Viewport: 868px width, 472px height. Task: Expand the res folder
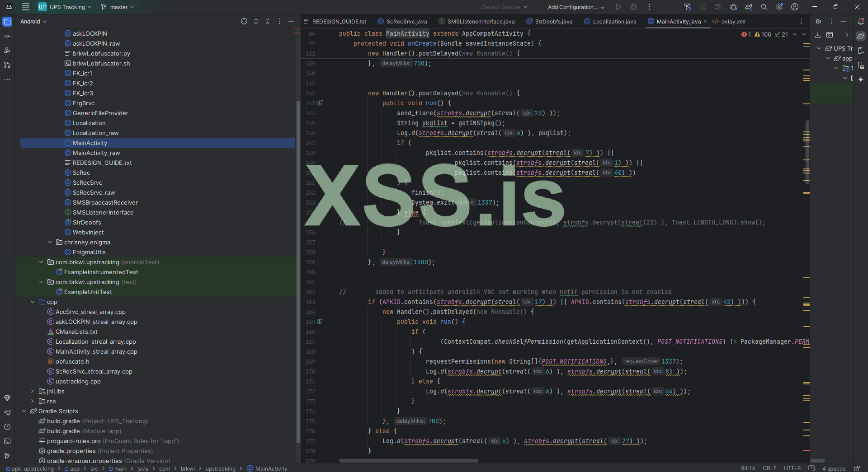[33, 401]
